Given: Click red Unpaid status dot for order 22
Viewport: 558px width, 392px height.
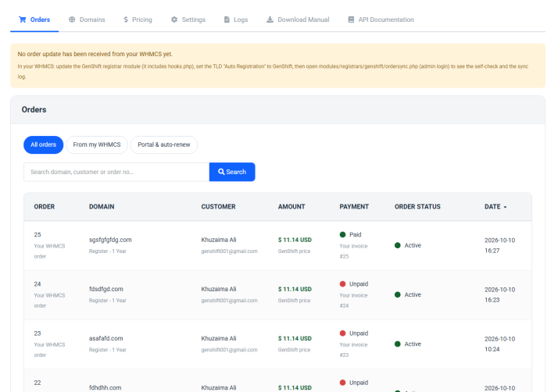Looking at the screenshot, I should pos(343,383).
